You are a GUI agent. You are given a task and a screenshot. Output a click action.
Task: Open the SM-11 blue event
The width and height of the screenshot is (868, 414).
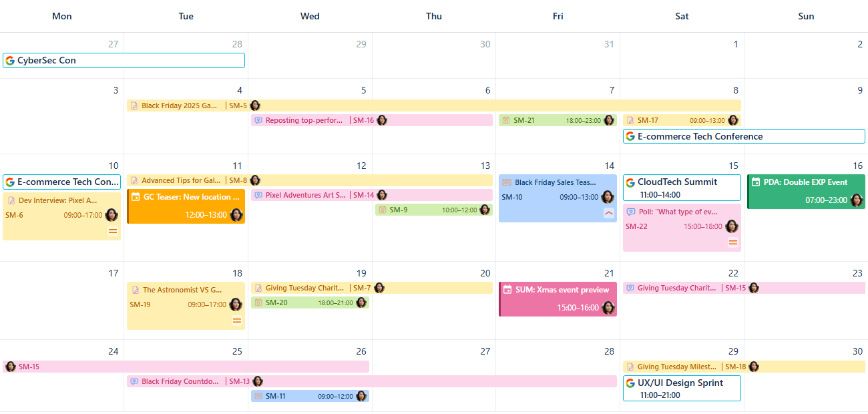(x=309, y=396)
